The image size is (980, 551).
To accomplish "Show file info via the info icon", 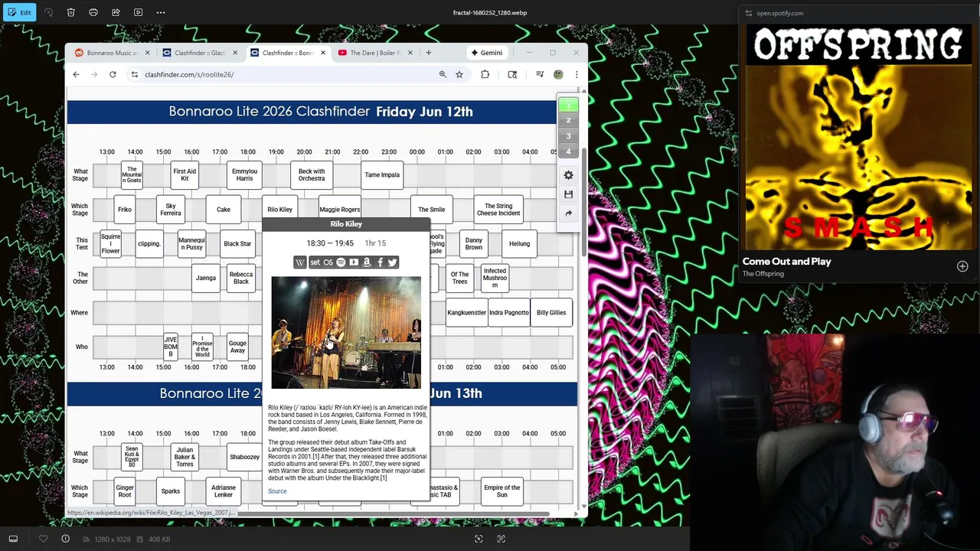I will [65, 539].
